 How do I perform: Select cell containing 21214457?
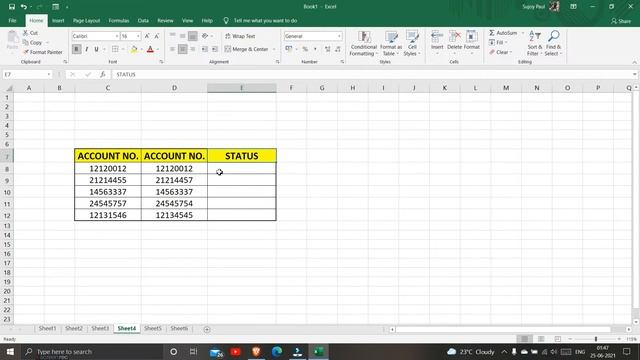pos(174,180)
